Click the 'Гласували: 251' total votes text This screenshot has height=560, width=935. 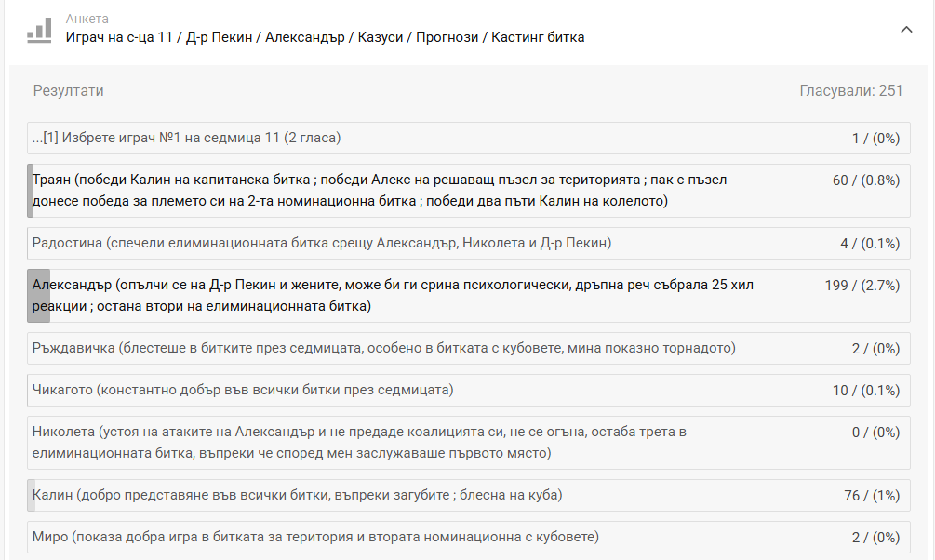[x=850, y=90]
